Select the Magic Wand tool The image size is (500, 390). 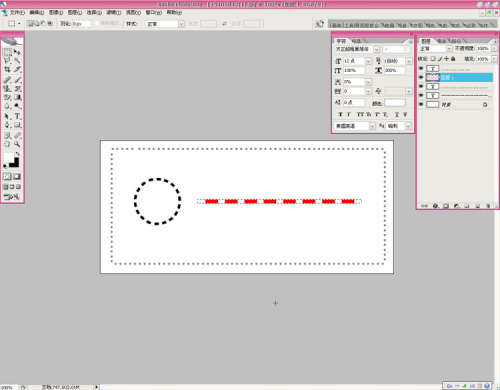click(x=17, y=61)
